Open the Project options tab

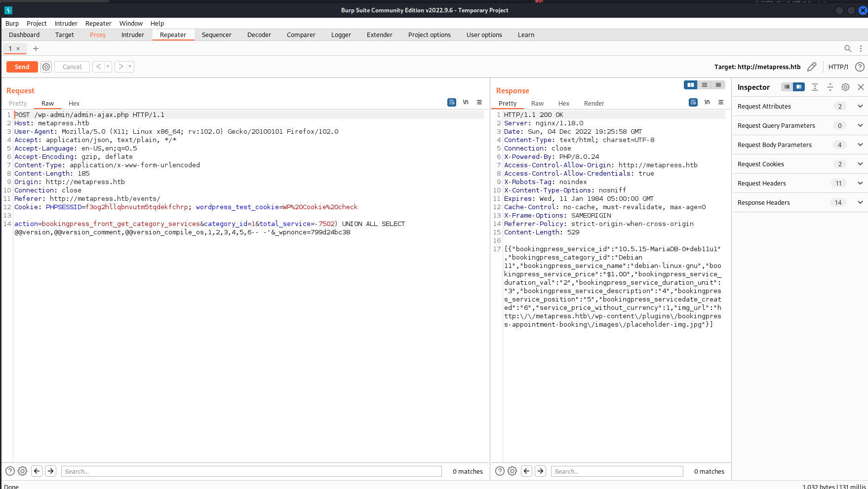point(430,35)
